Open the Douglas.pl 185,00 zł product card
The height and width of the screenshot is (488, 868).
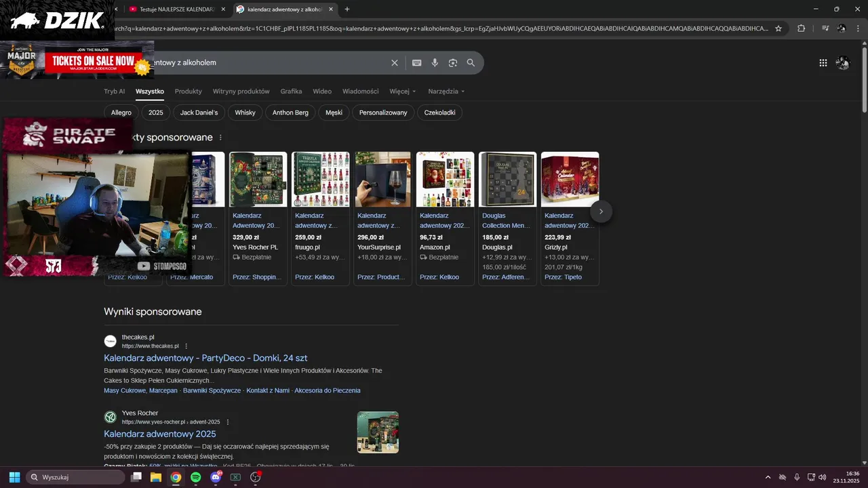tap(507, 218)
